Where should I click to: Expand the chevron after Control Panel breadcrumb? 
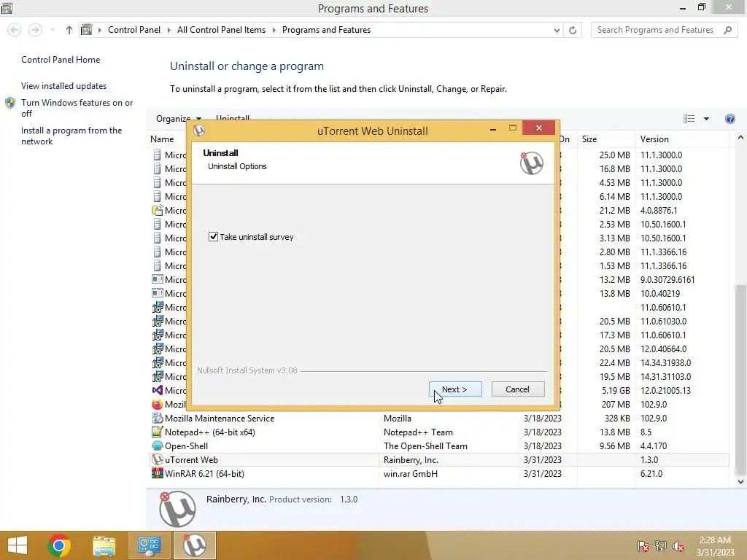(x=169, y=30)
